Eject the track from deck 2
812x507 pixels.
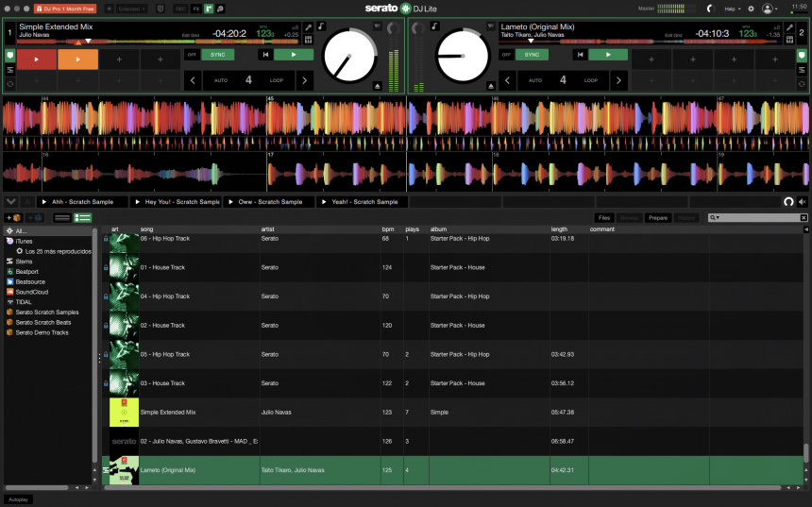490,86
